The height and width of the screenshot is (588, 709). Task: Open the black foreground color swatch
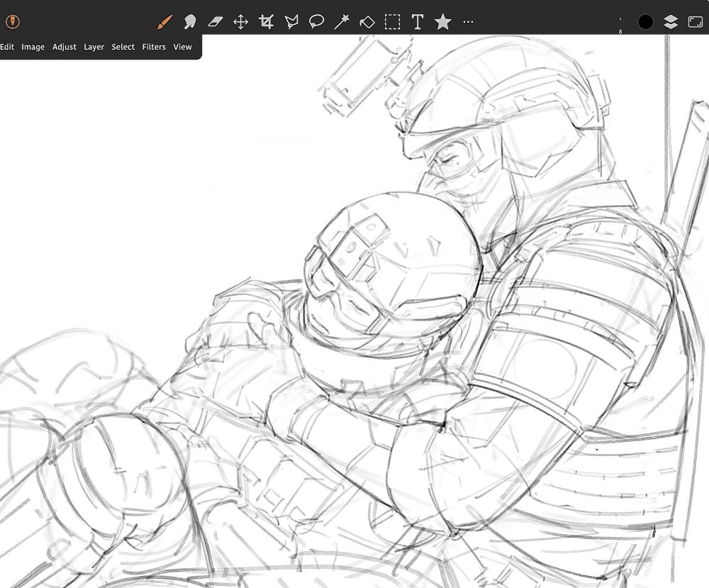point(646,22)
